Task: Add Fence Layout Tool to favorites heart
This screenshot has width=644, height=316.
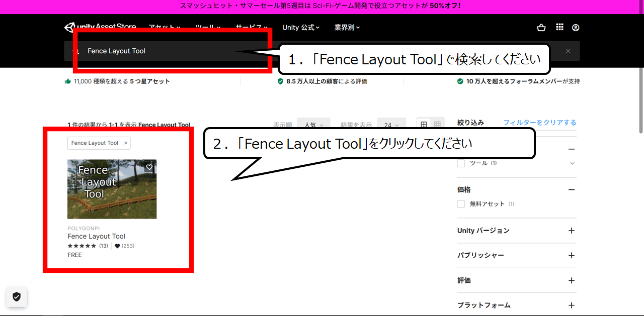Action: click(149, 167)
